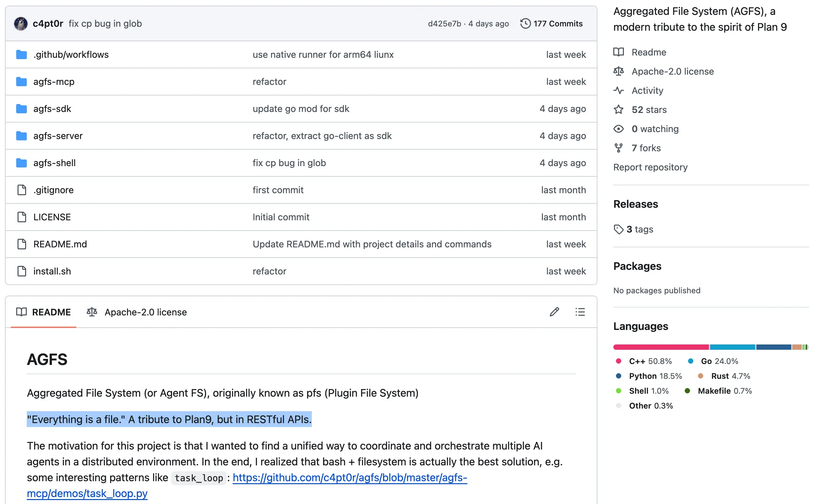This screenshot has width=814, height=504.
Task: Click the fork icon next to 7 forks
Action: [x=618, y=148]
